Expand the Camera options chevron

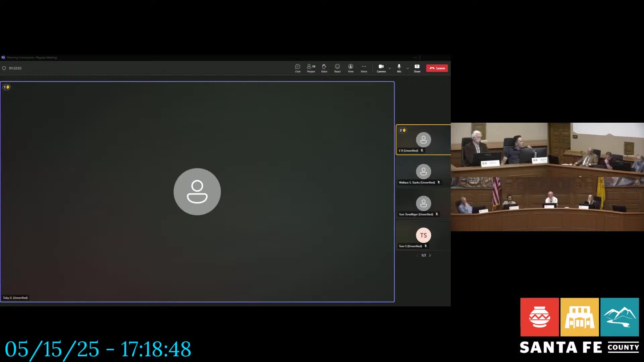[x=390, y=68]
